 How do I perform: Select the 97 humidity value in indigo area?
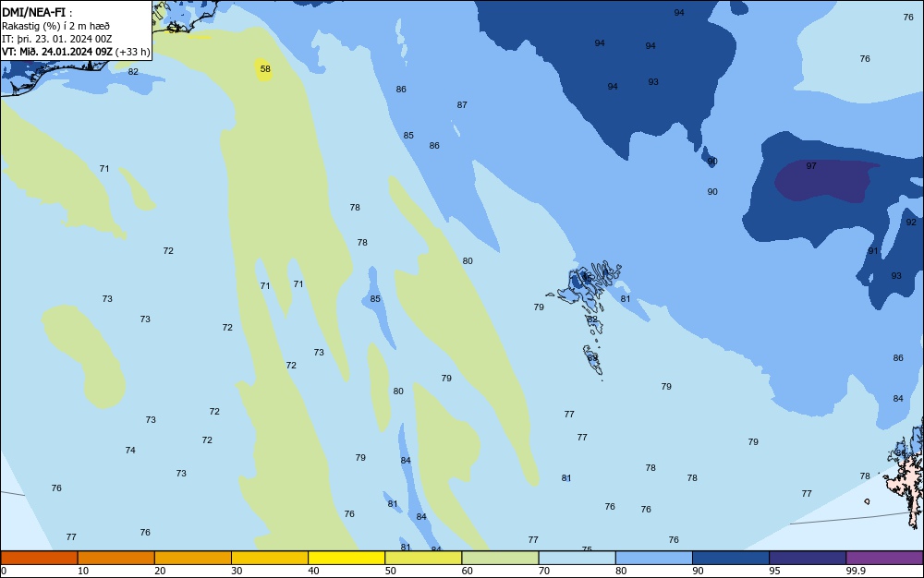811,166
